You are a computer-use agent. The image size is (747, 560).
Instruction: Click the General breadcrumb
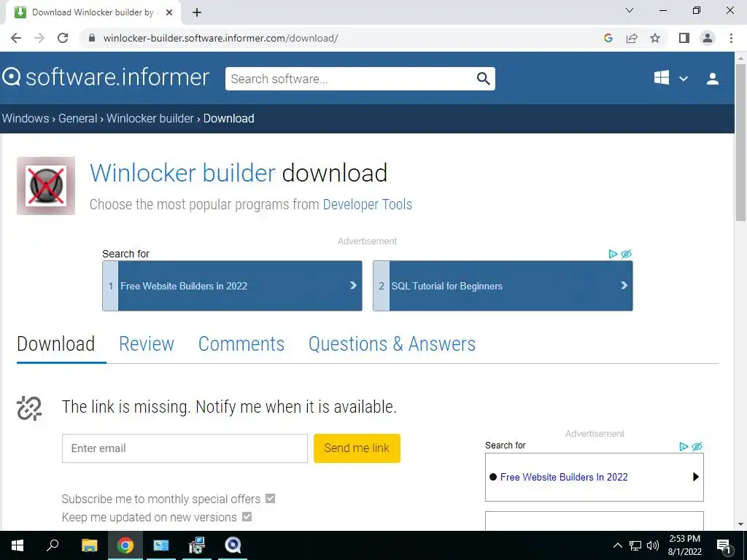77,118
